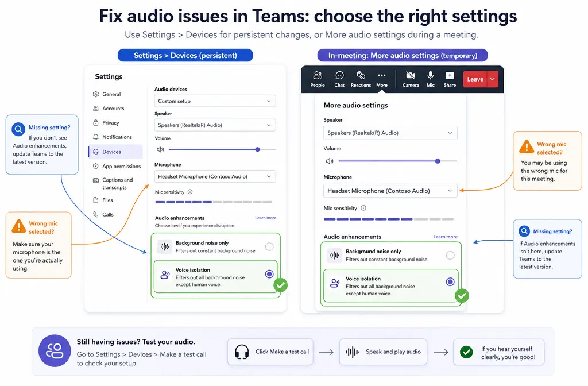
Task: Click speaker volume icon in Settings panel
Action: 160,149
